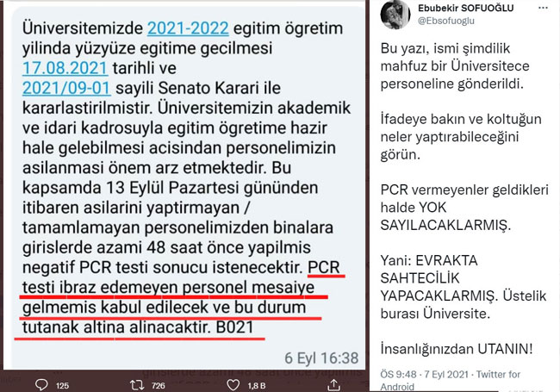Open the 2021/09-01 decision number link
The width and height of the screenshot is (560, 392).
(x=66, y=88)
